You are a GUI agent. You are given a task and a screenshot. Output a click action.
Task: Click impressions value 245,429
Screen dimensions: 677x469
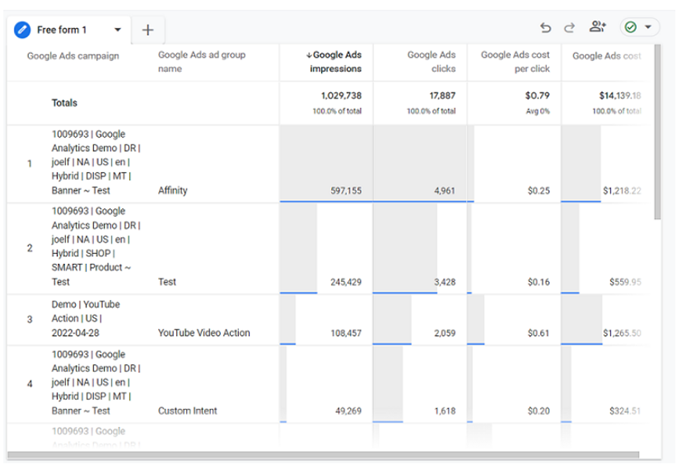point(346,282)
